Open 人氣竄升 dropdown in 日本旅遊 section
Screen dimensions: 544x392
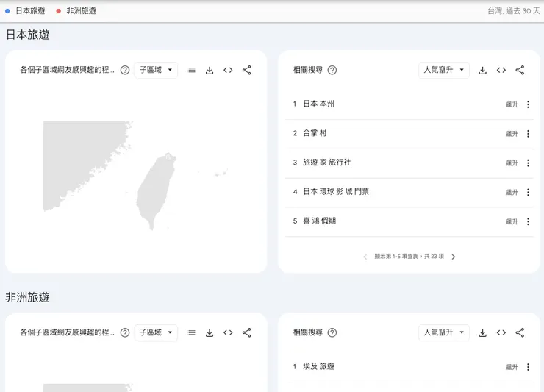[x=444, y=70]
